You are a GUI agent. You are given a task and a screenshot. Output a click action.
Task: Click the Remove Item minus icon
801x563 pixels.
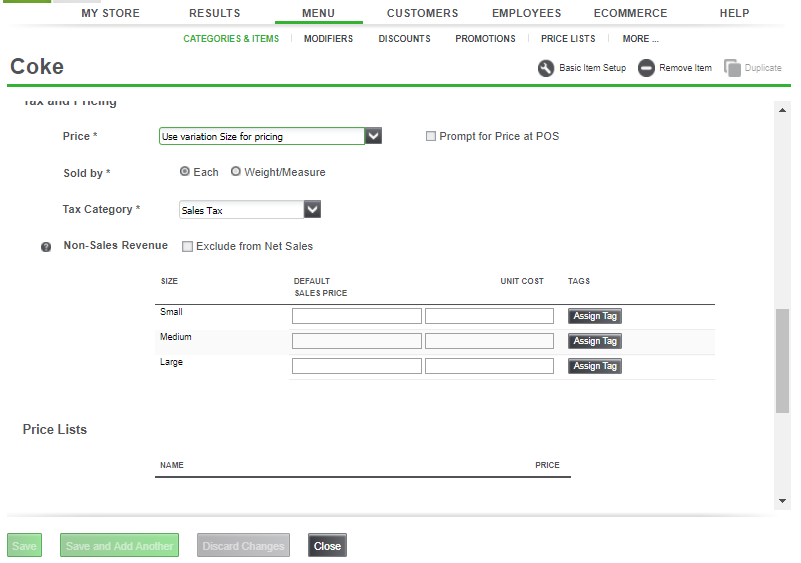click(x=646, y=68)
